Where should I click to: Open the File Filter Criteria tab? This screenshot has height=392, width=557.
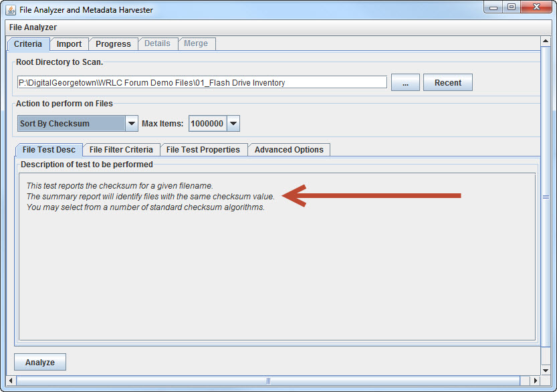(121, 150)
